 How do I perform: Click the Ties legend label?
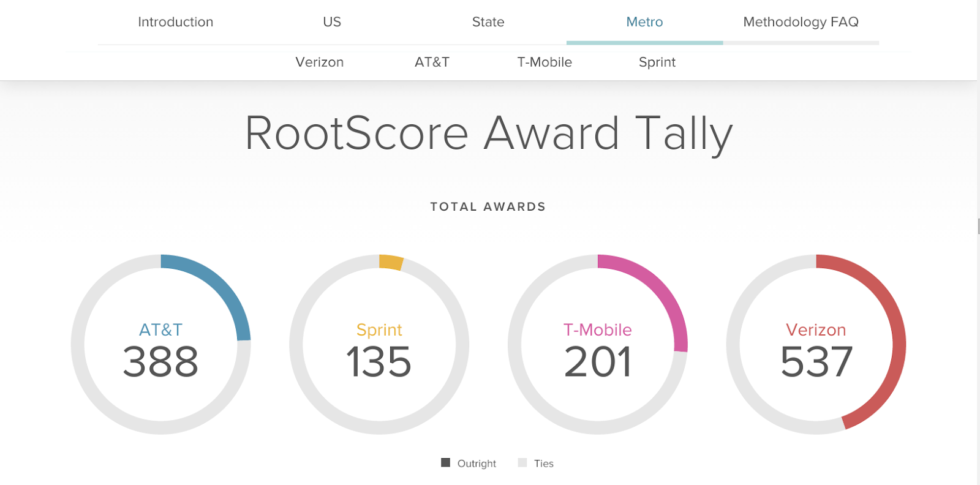[x=544, y=464]
